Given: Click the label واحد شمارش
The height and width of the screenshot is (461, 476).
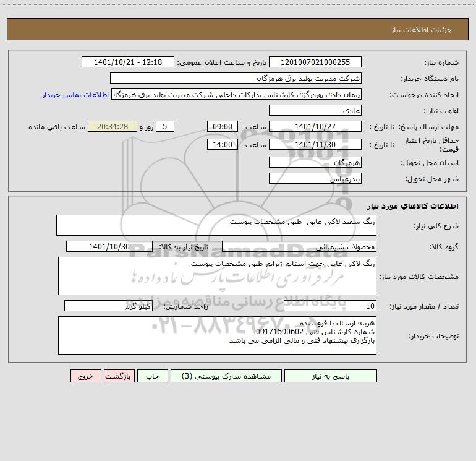Looking at the screenshot, I should click(186, 307).
